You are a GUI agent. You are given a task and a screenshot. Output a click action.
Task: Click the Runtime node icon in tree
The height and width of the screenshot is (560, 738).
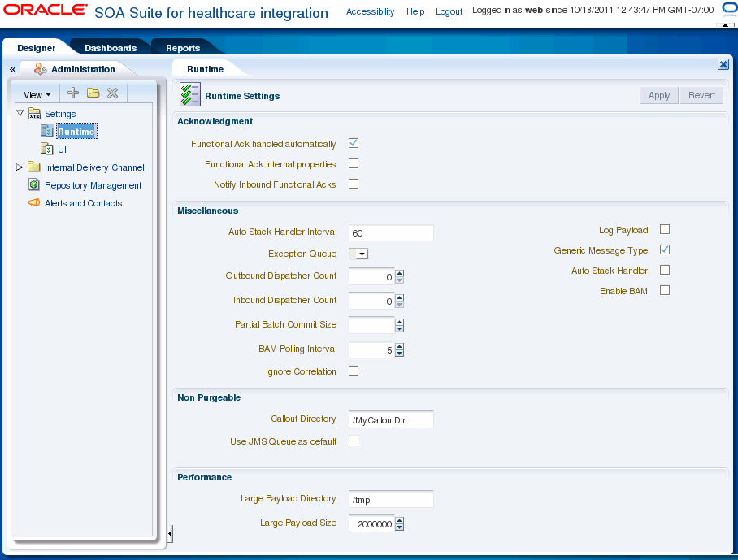tap(46, 132)
